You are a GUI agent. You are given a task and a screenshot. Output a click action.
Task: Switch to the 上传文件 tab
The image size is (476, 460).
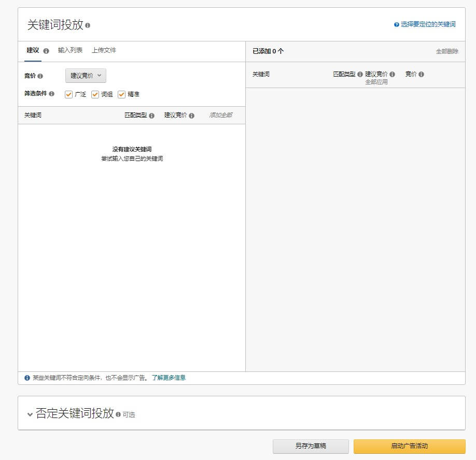(x=105, y=50)
